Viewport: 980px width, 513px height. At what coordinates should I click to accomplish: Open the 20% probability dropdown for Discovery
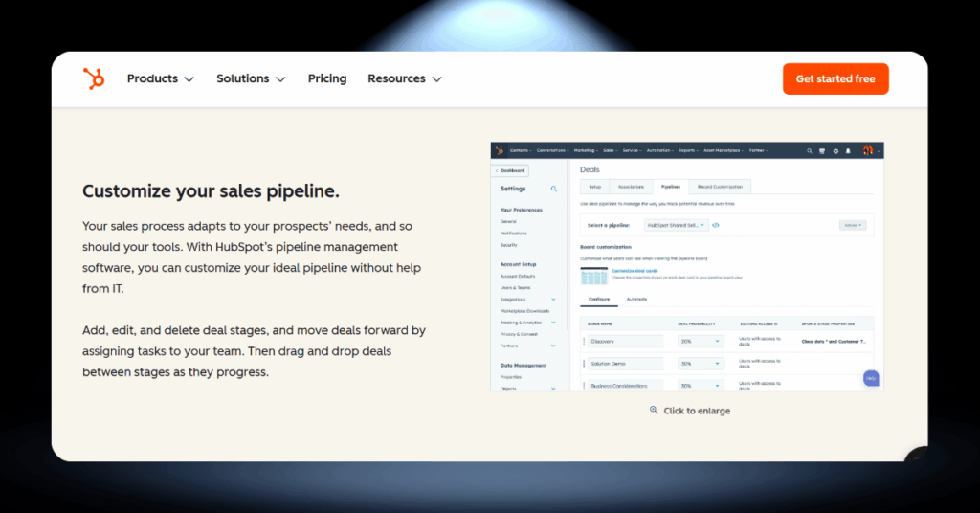coord(701,341)
